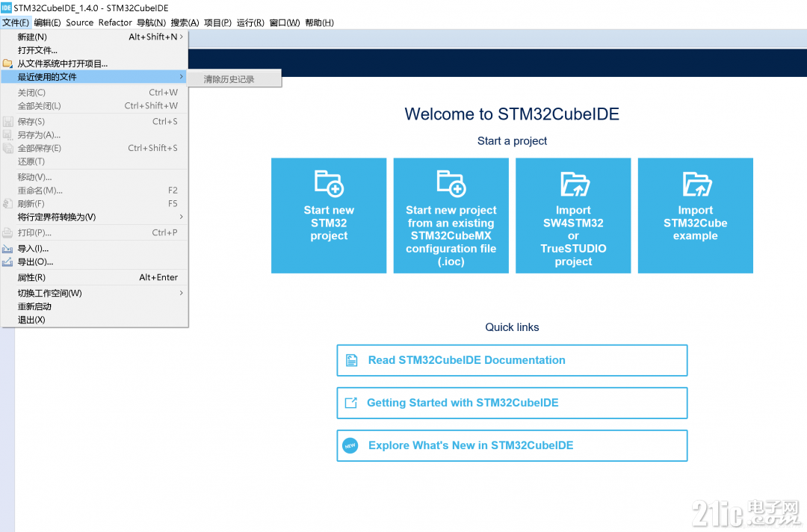Click the printer icon next to 打印(P)
The height and width of the screenshot is (532, 807).
pos(7,232)
